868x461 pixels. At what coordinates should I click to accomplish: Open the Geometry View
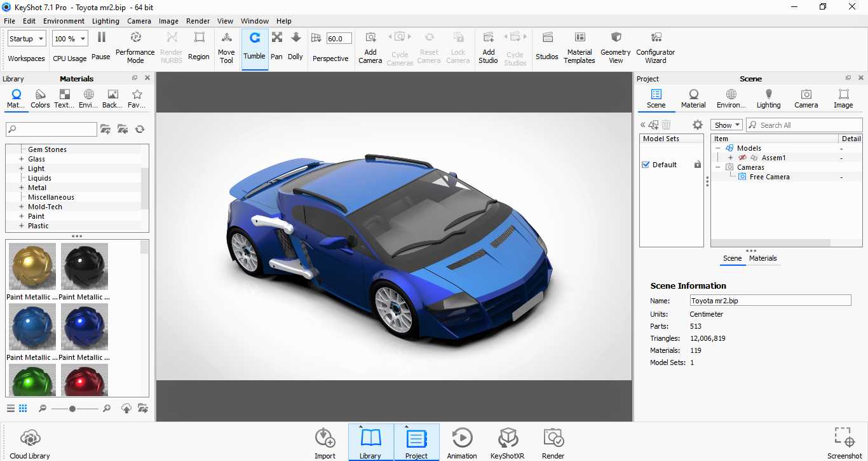(x=616, y=47)
